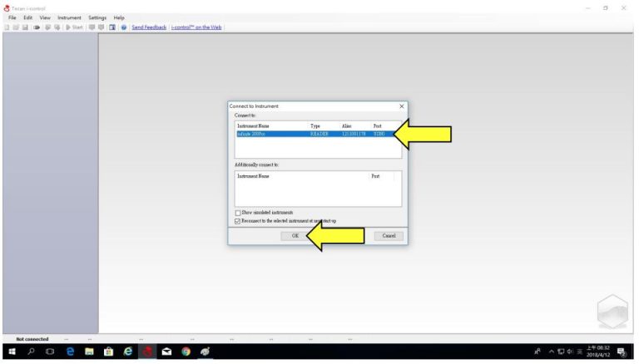
Task: Click the Save disk icon in toolbar
Action: 25,27
